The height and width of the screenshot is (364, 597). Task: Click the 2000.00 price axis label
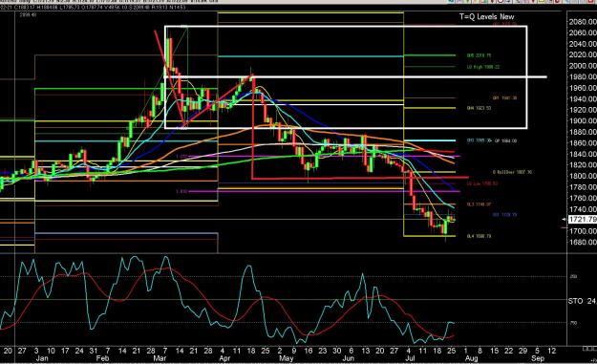coord(583,66)
